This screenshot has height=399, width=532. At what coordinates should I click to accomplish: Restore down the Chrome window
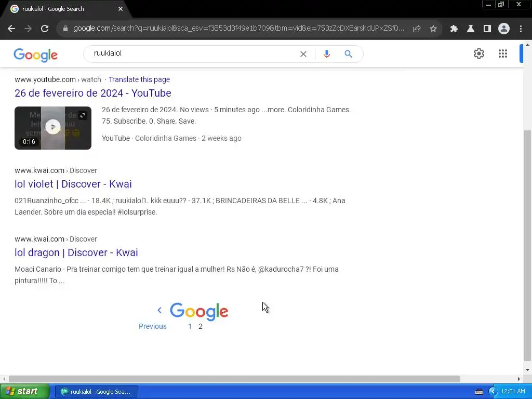tap(501, 5)
